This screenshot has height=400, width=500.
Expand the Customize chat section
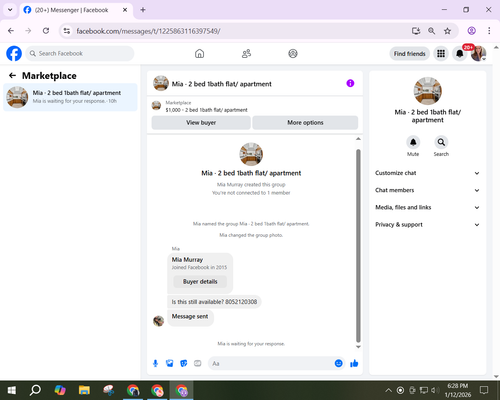click(x=427, y=173)
